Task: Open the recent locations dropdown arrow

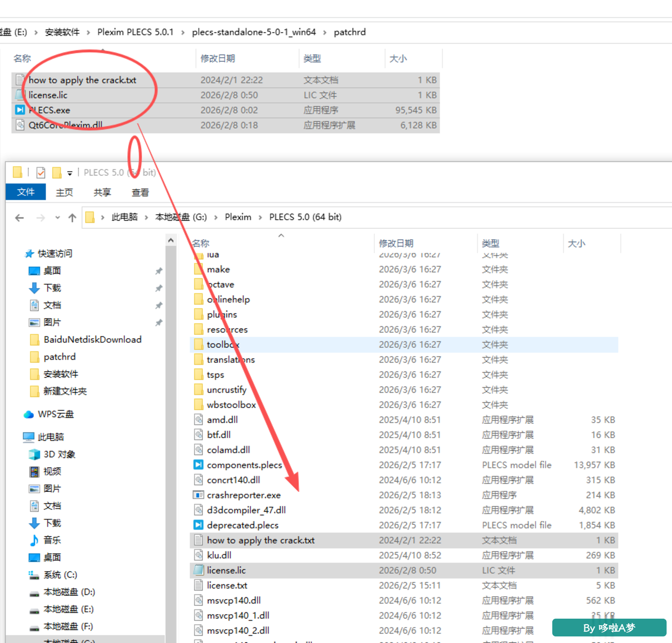Action: click(58, 218)
